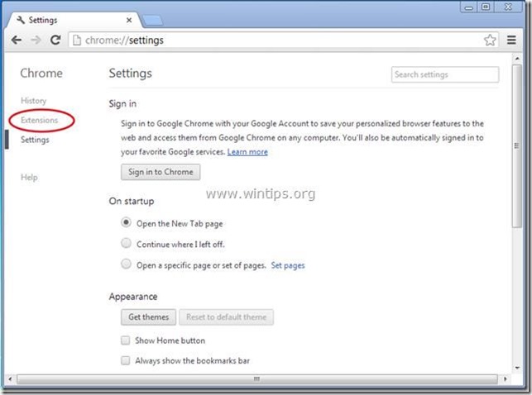Go back with the back arrow
532x395 pixels.
point(17,40)
